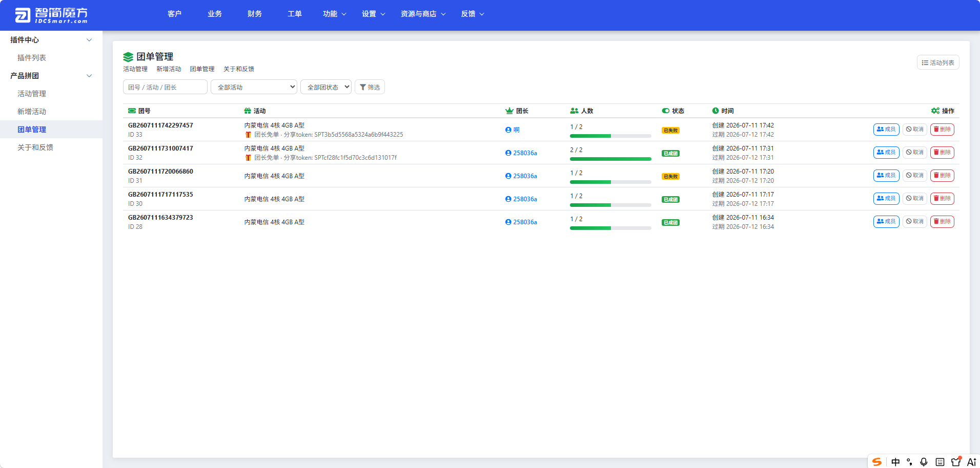Viewport: 980px width, 468px height.
Task: Collapse the 产品拼团 sidebar section
Action: [x=51, y=76]
